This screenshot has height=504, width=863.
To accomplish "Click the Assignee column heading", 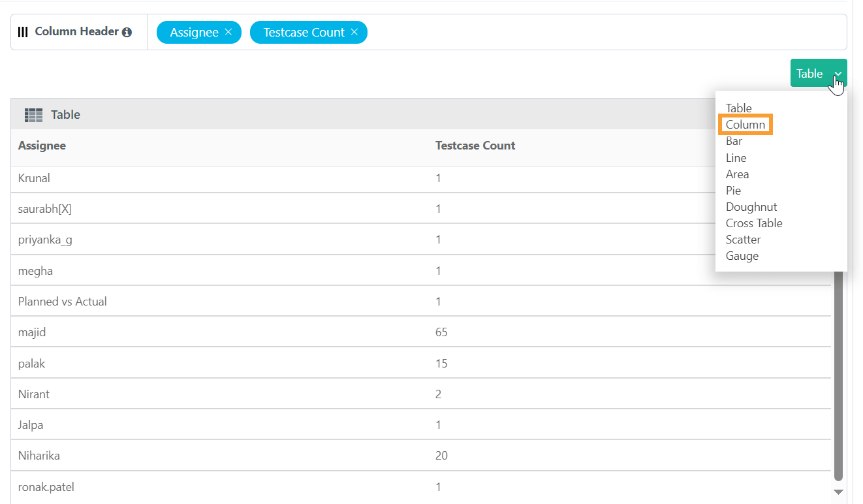I will (x=42, y=146).
